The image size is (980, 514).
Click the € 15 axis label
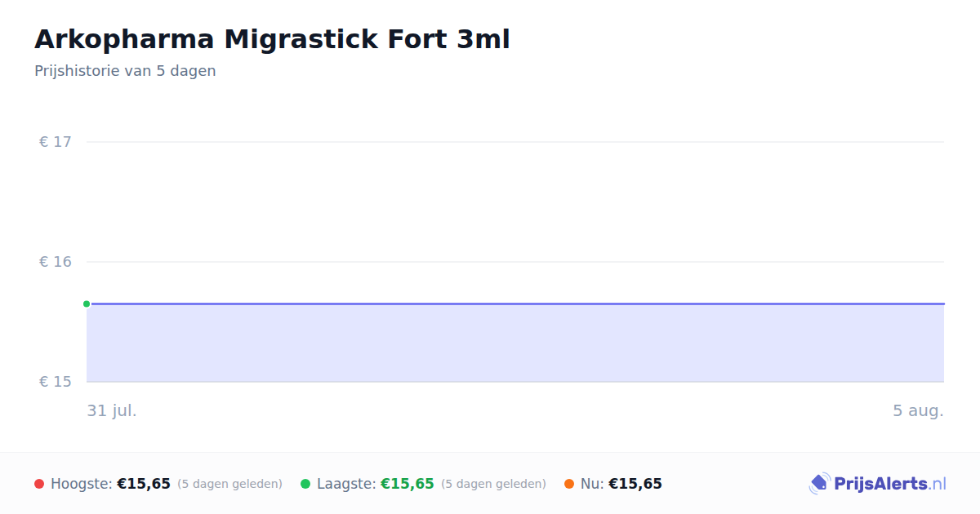56,382
